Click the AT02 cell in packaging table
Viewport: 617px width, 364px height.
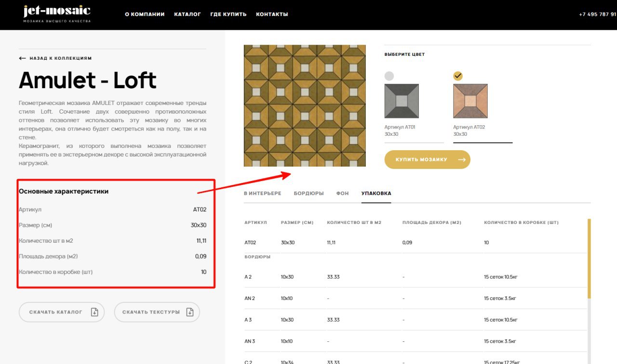(249, 243)
